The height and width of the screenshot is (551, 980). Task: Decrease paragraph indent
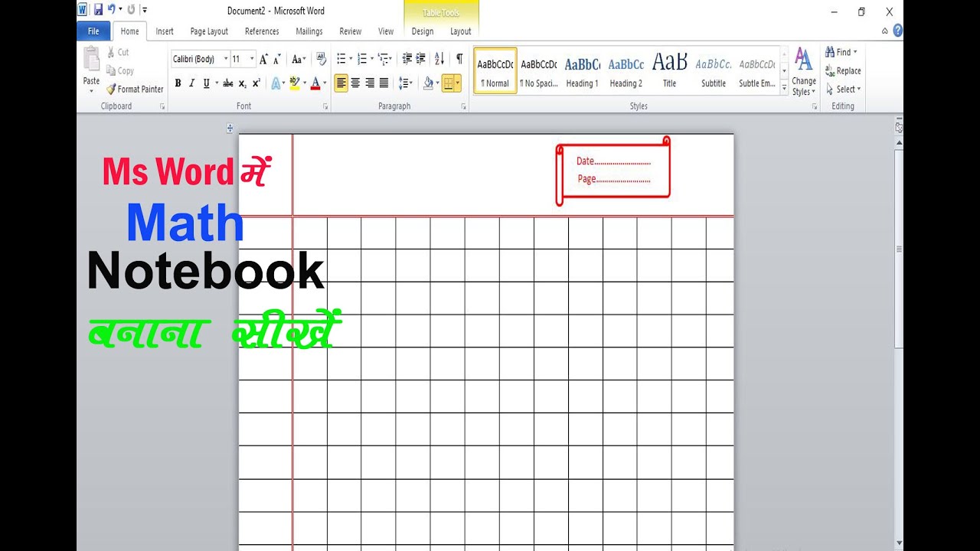pyautogui.click(x=407, y=59)
